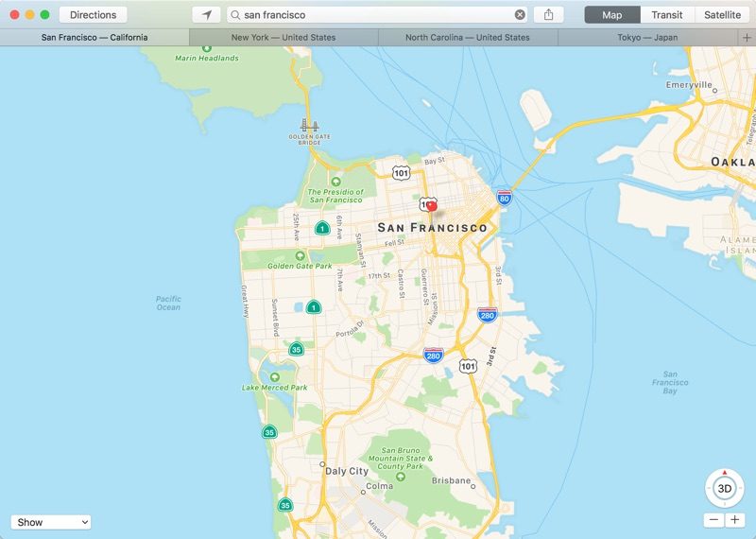Screen dimensions: 756x539
Task: Select the San Francisco — California tab
Action: tap(94, 37)
